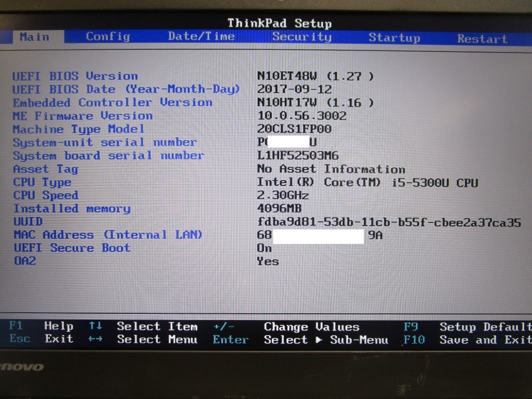Click System-unit serial number label
Image resolution: width=532 pixels, height=399 pixels.
pos(105,142)
